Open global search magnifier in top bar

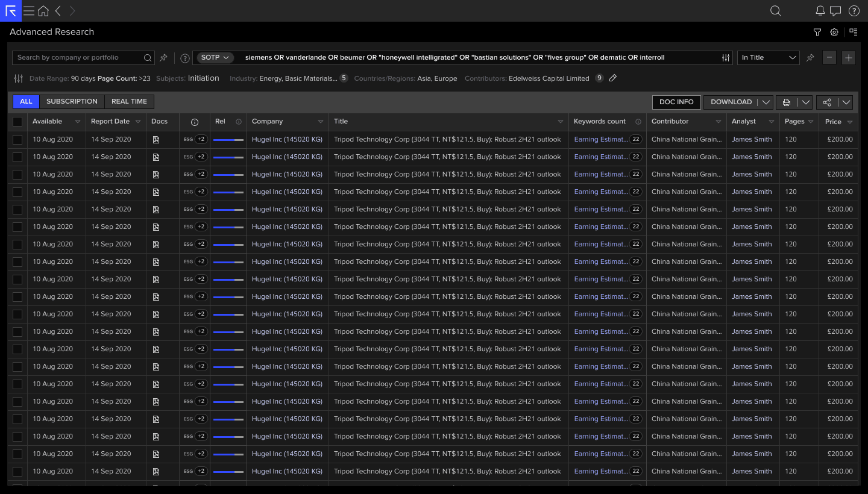click(x=776, y=11)
